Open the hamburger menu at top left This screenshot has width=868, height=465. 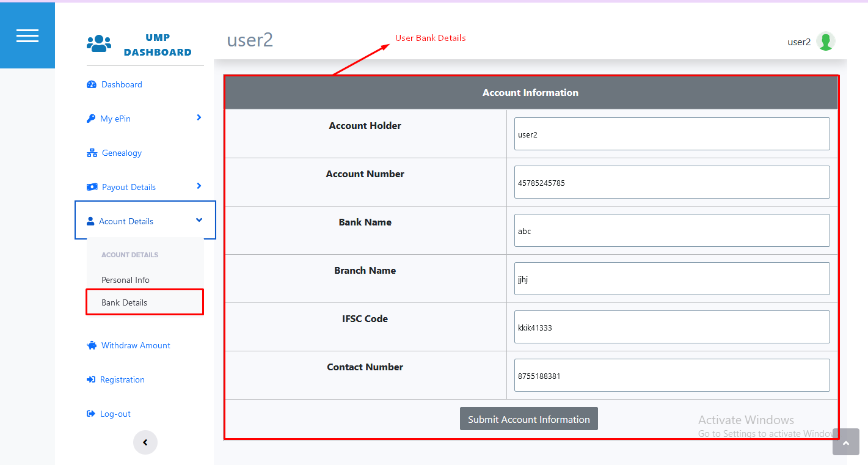pyautogui.click(x=27, y=35)
